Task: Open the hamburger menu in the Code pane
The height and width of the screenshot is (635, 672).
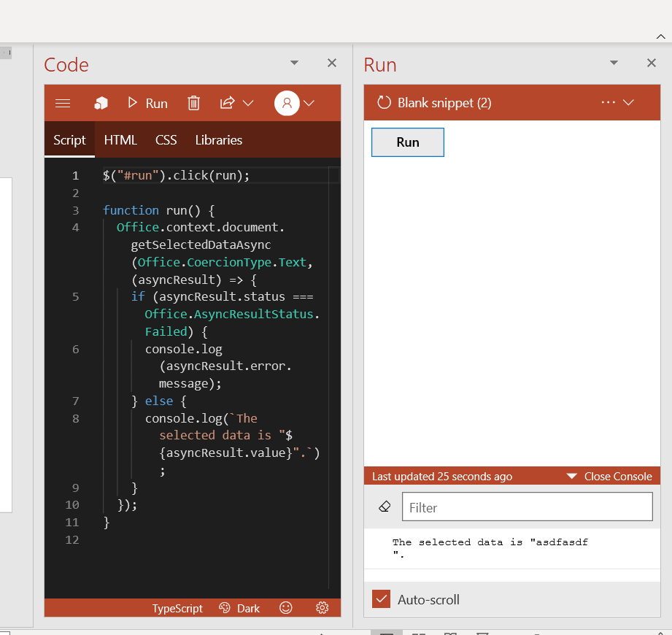Action: click(63, 103)
